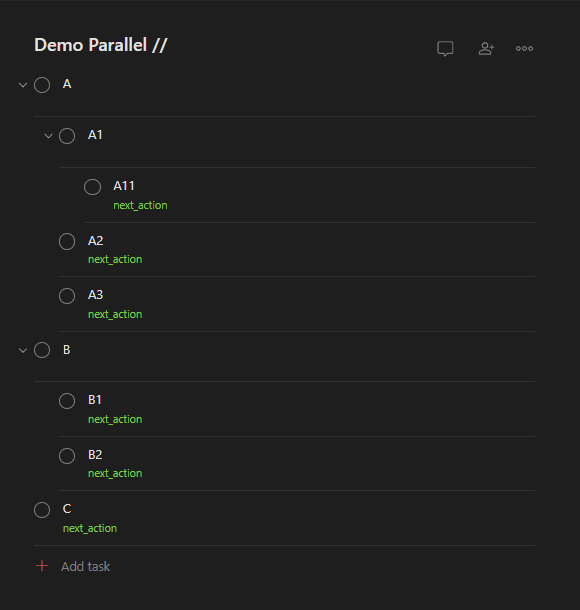
Task: Tick the circle for task A2
Action: pos(67,241)
